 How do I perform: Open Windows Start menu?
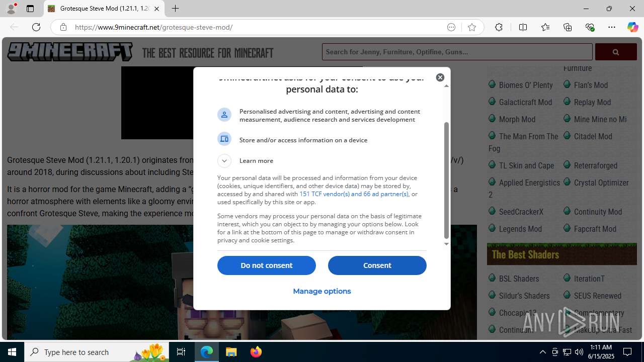(x=12, y=352)
